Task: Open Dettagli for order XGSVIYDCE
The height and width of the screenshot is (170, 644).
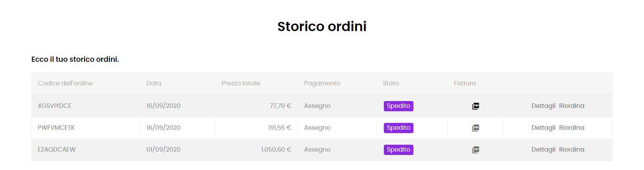Action: (543, 106)
